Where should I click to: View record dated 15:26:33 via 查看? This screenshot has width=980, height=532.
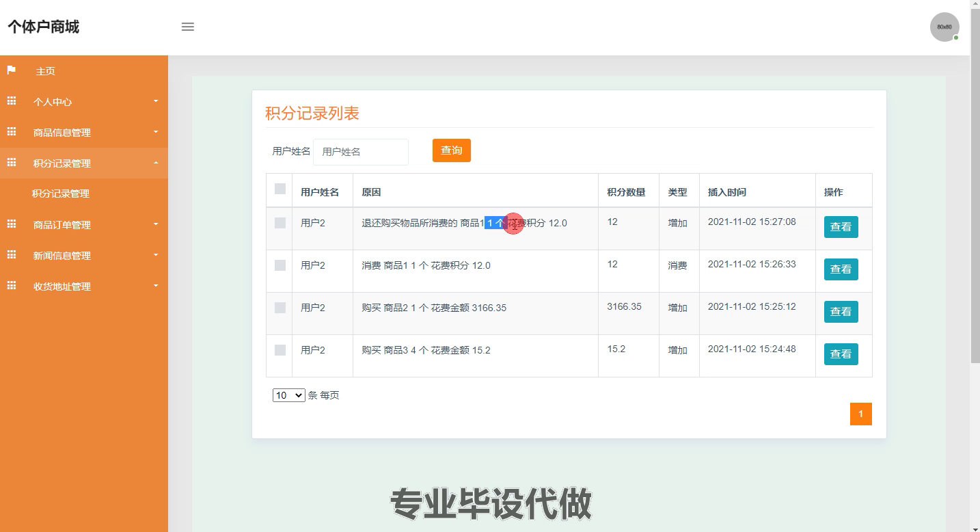point(841,269)
